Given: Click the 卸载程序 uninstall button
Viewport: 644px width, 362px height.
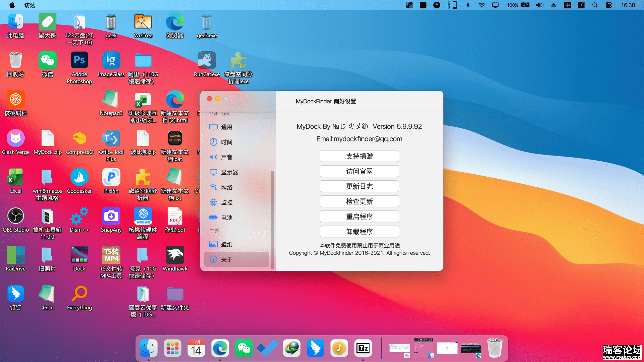Looking at the screenshot, I should click(359, 232).
